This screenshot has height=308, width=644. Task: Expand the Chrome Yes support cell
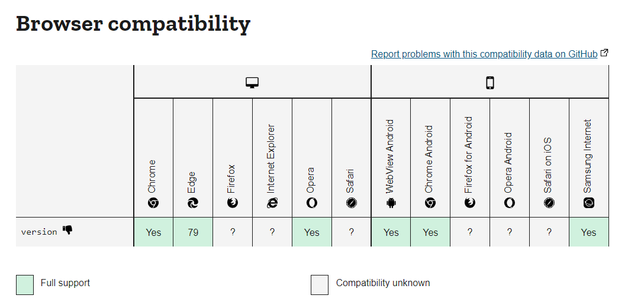tap(154, 232)
